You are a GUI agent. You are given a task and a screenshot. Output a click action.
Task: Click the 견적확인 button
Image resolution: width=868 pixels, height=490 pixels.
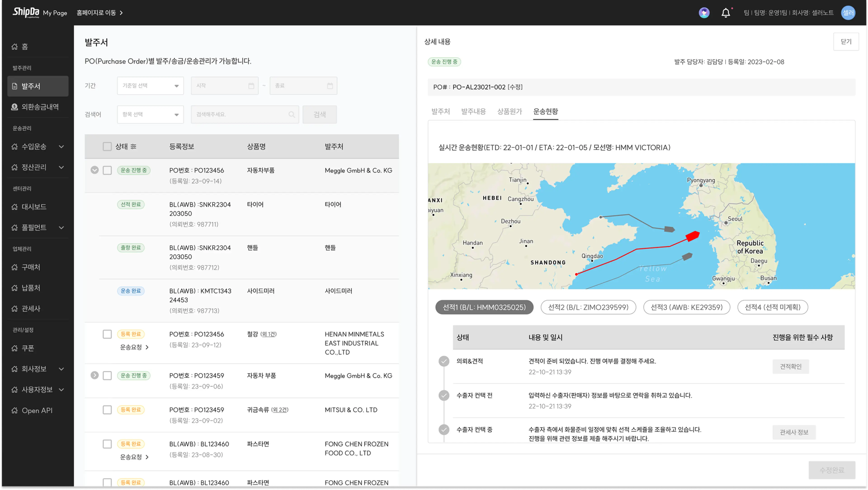[790, 366]
